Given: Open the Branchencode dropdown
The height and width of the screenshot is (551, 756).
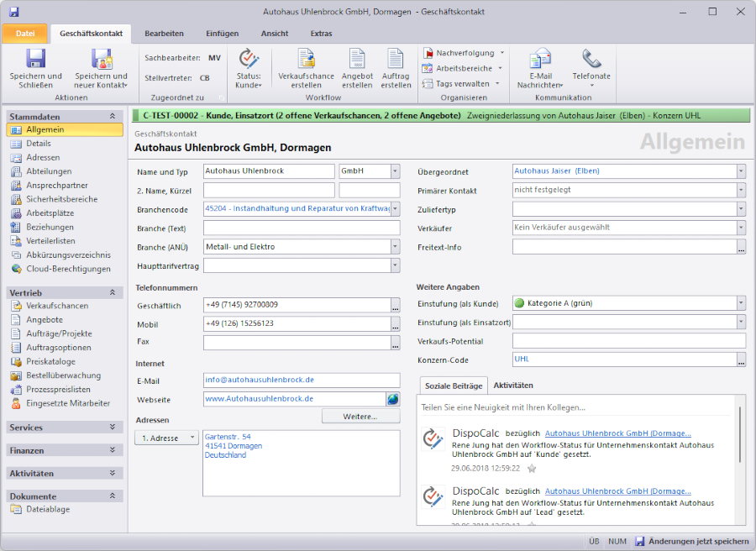Looking at the screenshot, I should coord(395,208).
